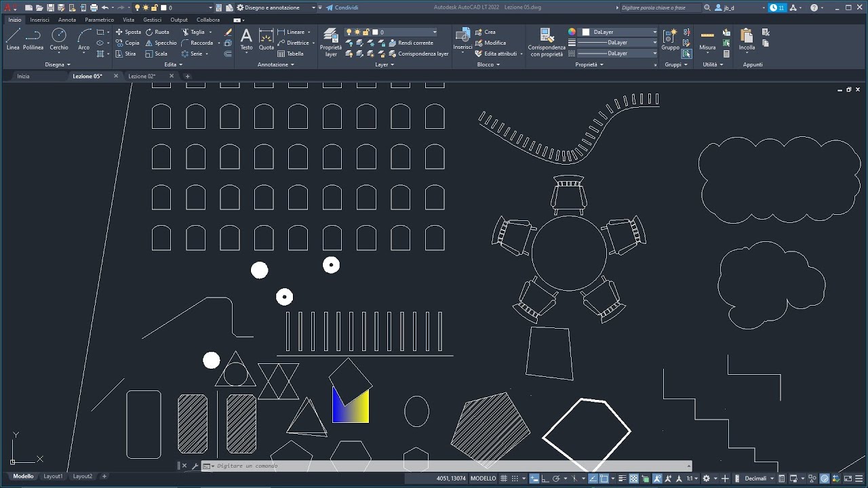Open the Inserisci ribbon tab

(x=39, y=20)
